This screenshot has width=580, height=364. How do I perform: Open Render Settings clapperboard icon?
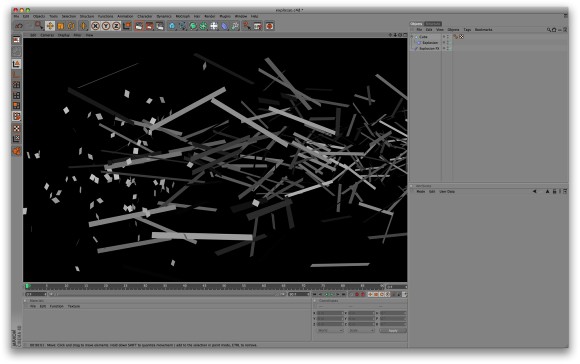tap(160, 26)
